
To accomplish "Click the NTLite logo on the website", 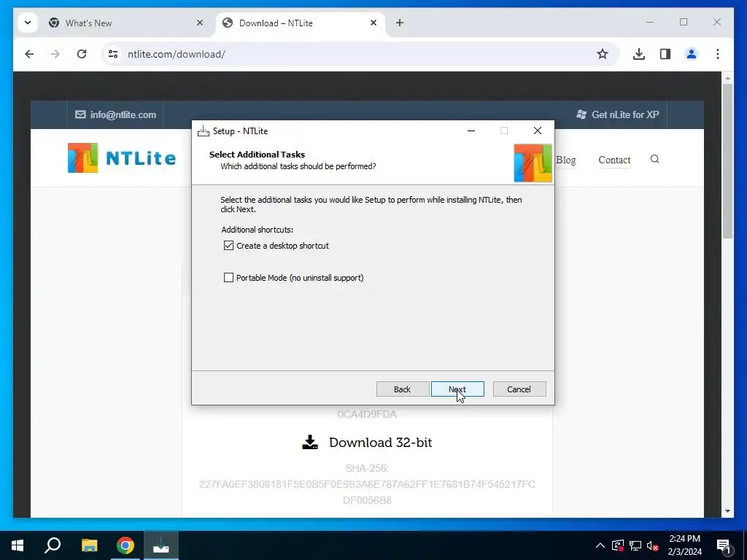I will point(122,158).
